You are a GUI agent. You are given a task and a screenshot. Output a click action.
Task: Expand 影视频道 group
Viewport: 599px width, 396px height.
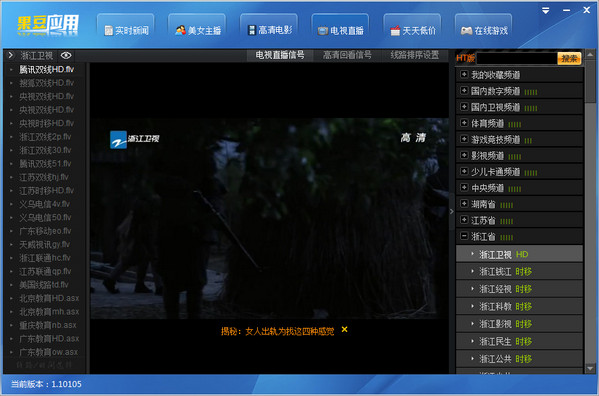tap(519, 156)
